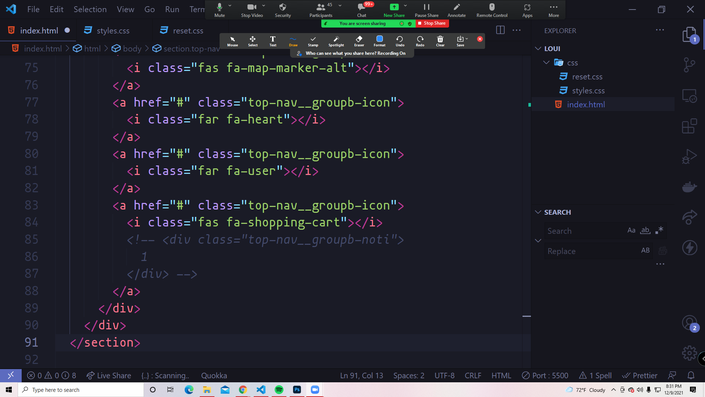Choose the Select annotation tool
The height and width of the screenshot is (397, 705).
(253, 41)
